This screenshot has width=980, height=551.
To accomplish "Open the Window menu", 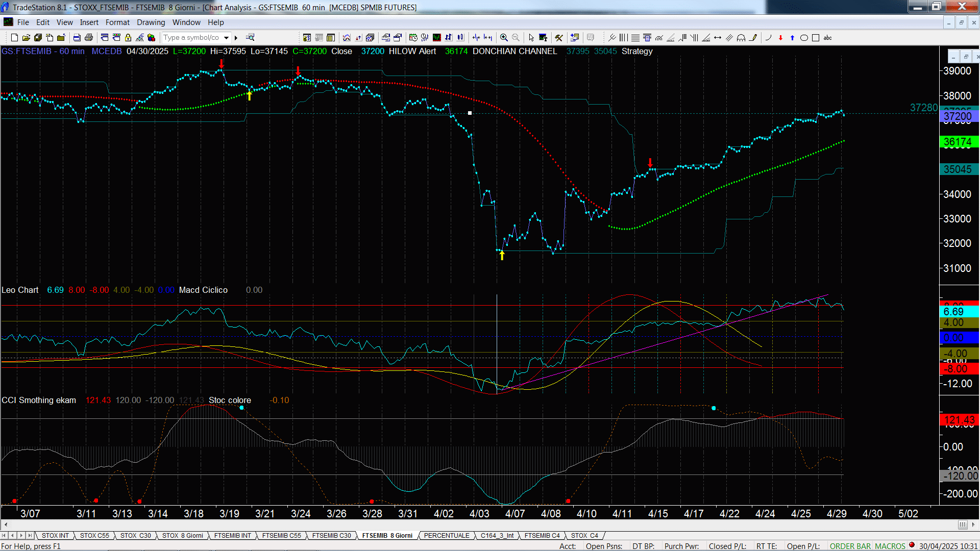I will point(186,22).
